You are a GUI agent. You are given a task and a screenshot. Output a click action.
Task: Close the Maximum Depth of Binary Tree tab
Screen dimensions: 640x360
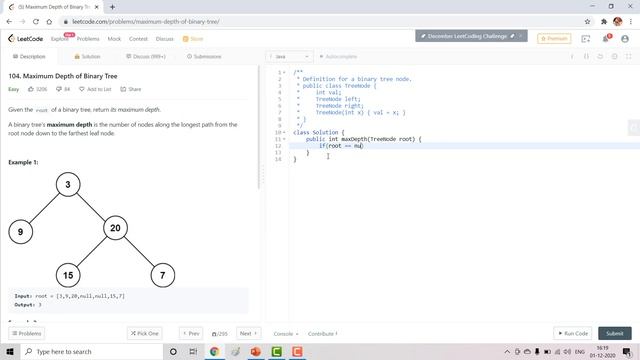[97, 7]
